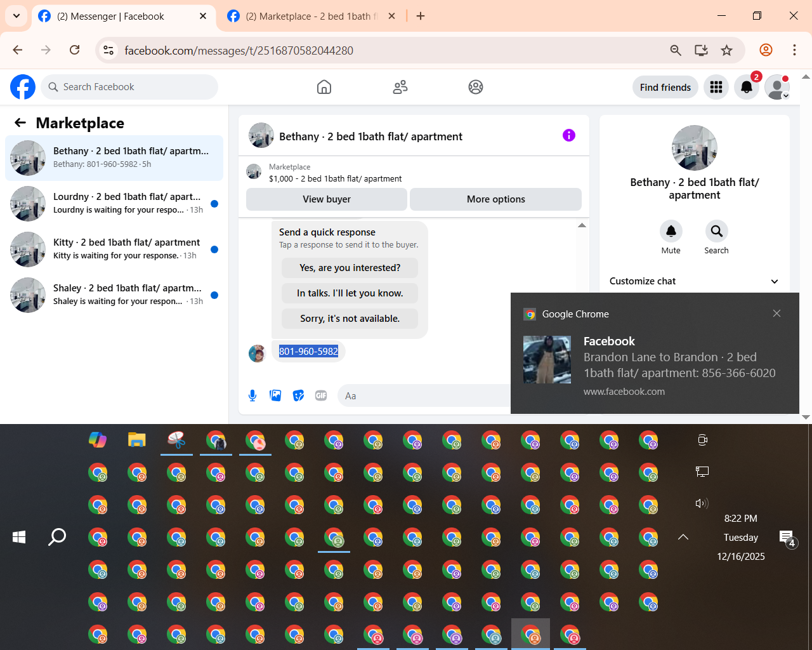Image resolution: width=812 pixels, height=650 pixels.
Task: Open the Friends page icon
Action: [400, 87]
